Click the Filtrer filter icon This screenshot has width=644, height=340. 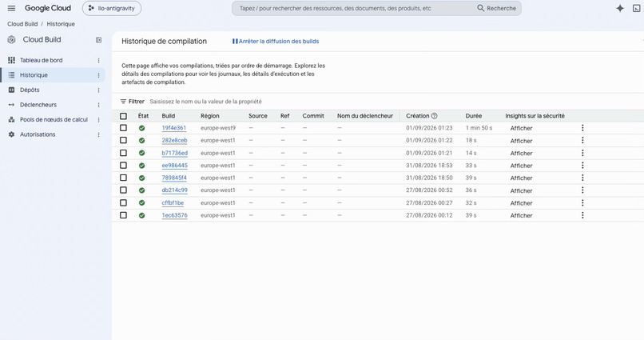123,102
